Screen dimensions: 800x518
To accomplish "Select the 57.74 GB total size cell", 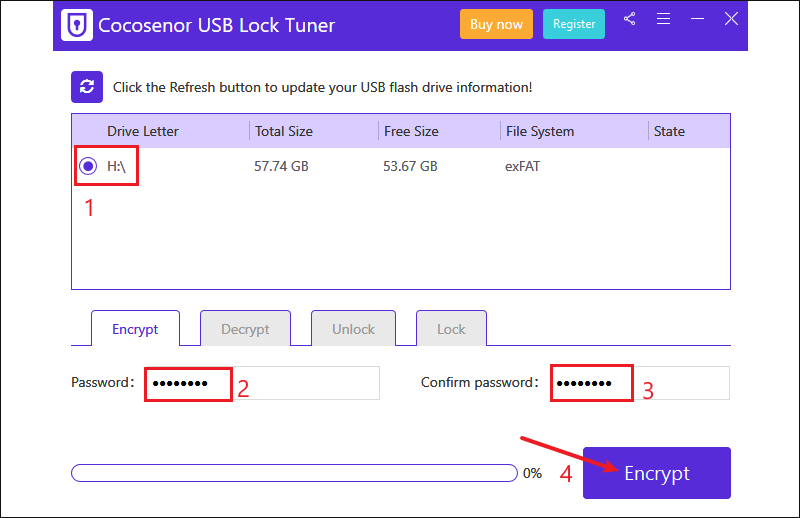I will pos(281,166).
